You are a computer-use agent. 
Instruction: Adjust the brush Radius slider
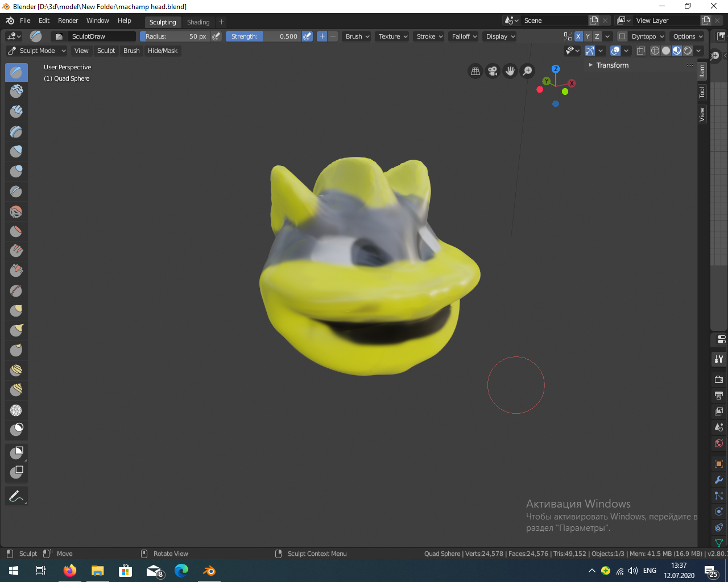coord(175,36)
